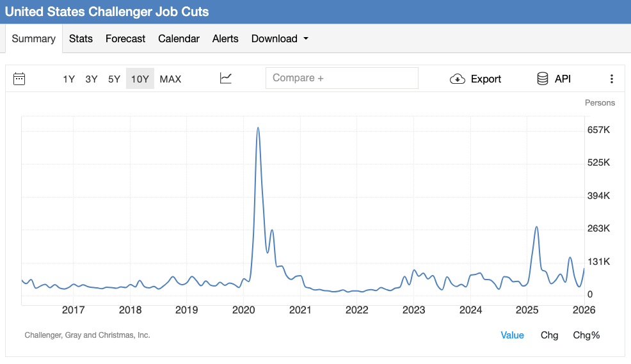Screen dimensions: 631x364
Task: Select the MAX time range
Action: tap(171, 79)
